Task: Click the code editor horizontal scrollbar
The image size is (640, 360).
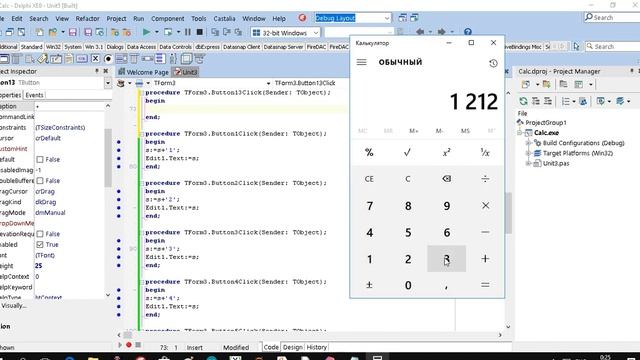Action: pos(309,335)
